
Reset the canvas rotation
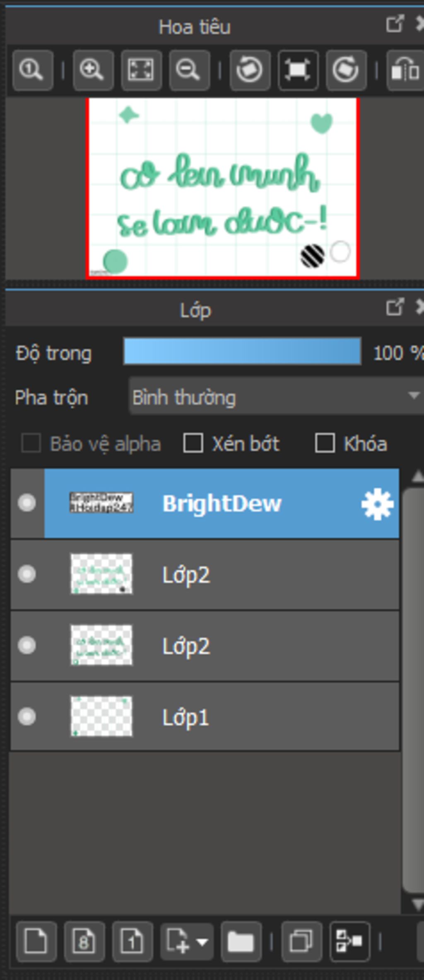(x=298, y=70)
